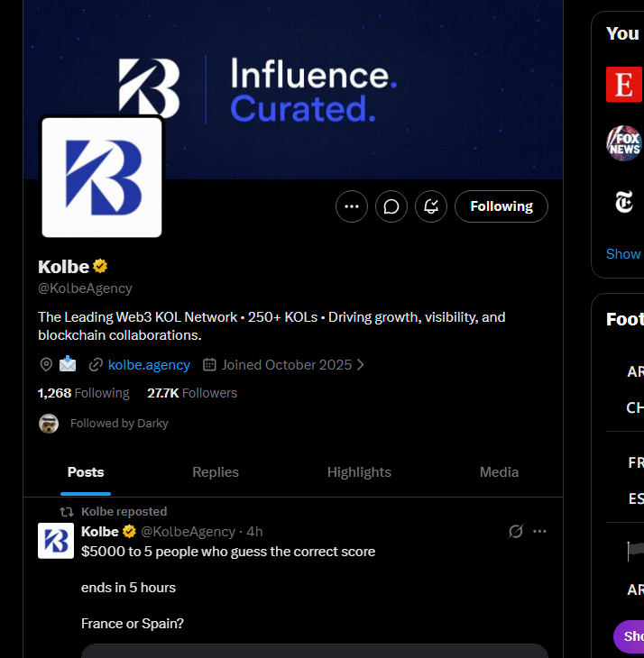
Task: Click the 'ends in 5 hours' line
Action: 128,588
